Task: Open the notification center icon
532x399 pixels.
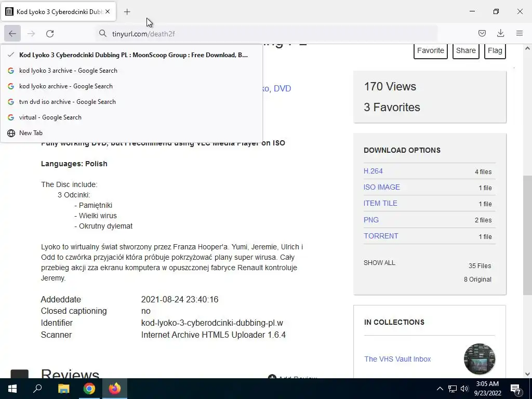Action: 516,389
